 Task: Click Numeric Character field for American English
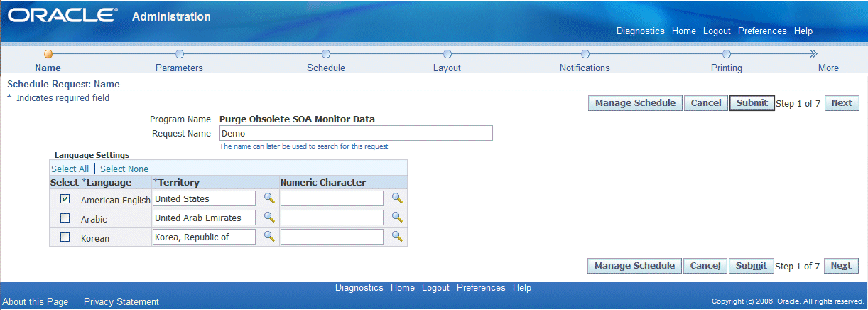(332, 198)
